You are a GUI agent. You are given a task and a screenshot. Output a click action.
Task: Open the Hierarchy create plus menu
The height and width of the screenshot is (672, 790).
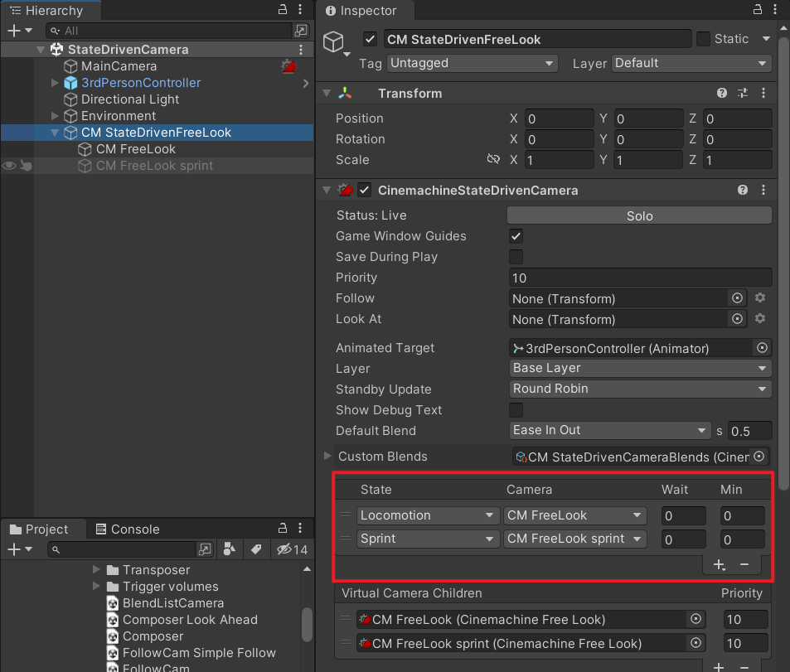tap(20, 31)
